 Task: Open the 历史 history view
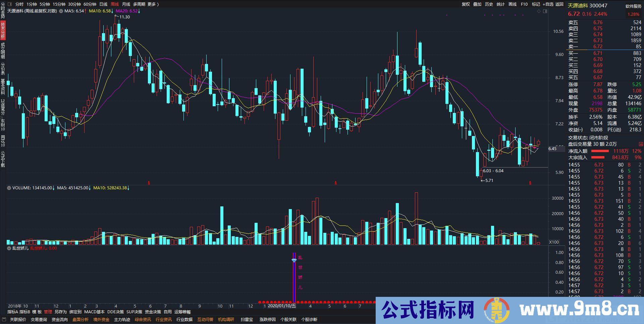489,4
